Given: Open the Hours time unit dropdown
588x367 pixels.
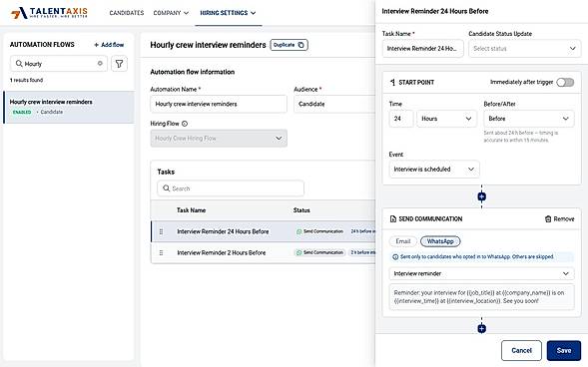Looking at the screenshot, I should pyautogui.click(x=446, y=119).
